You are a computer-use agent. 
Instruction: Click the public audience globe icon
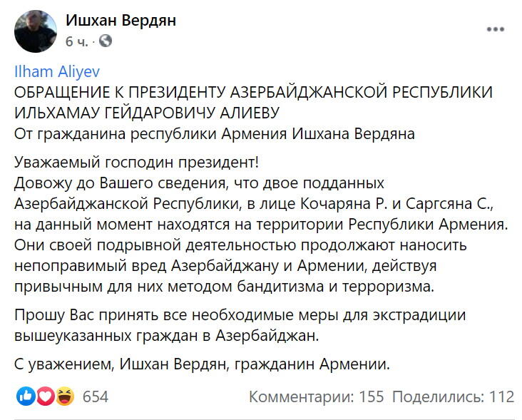[106, 41]
